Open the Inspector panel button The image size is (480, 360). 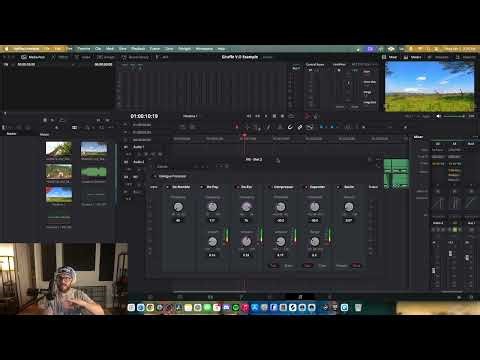click(x=466, y=57)
